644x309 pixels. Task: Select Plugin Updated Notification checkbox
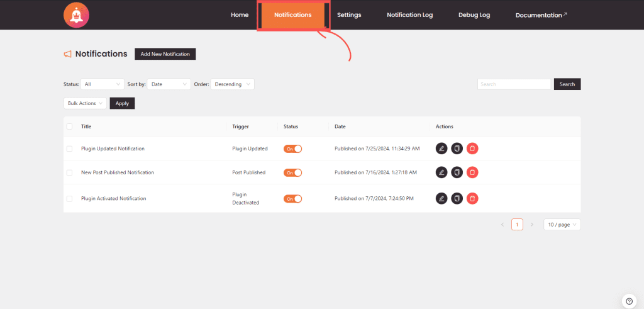(x=69, y=149)
